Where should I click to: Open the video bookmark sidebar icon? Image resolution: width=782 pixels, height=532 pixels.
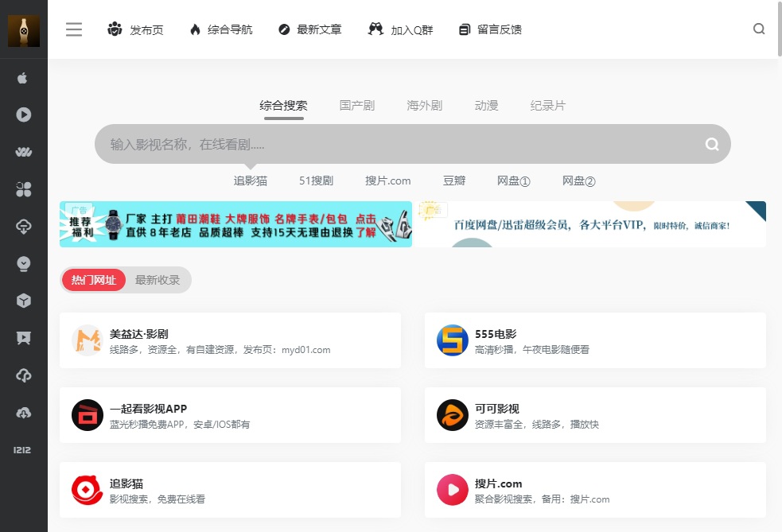tap(23, 338)
